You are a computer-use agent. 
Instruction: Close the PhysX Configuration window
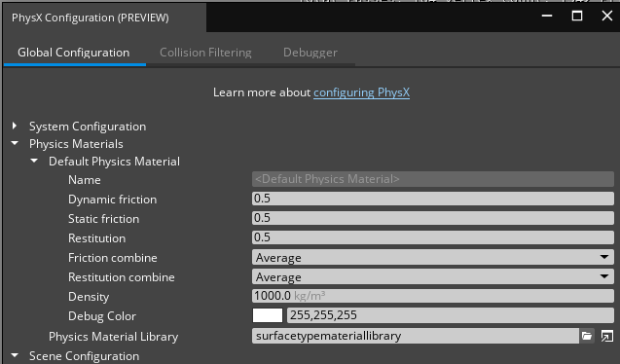(607, 16)
